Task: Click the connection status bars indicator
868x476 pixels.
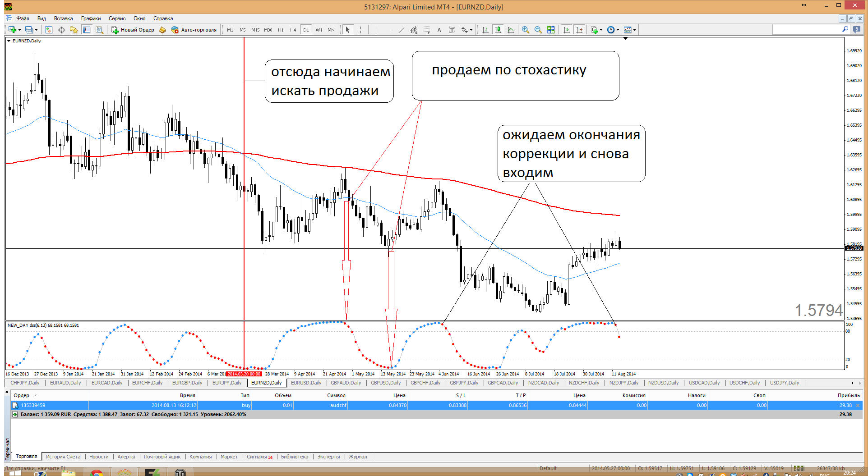Action: 799,468
